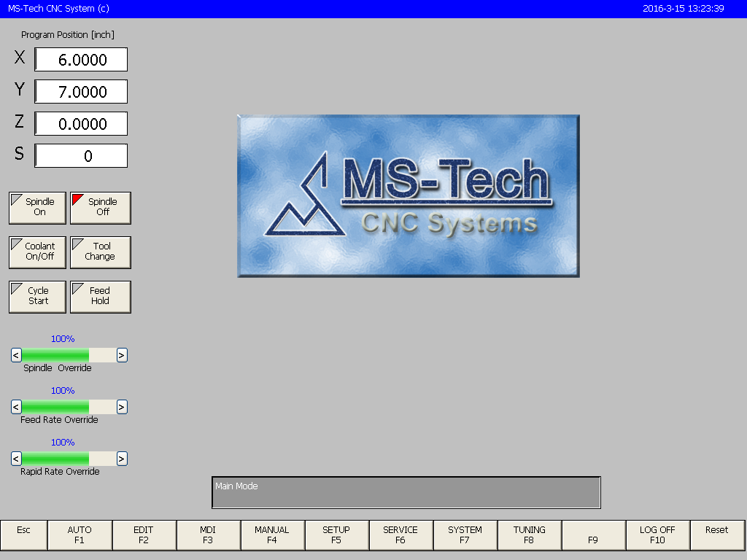Activate the Tool Change button
The image size is (747, 560).
[x=101, y=252]
